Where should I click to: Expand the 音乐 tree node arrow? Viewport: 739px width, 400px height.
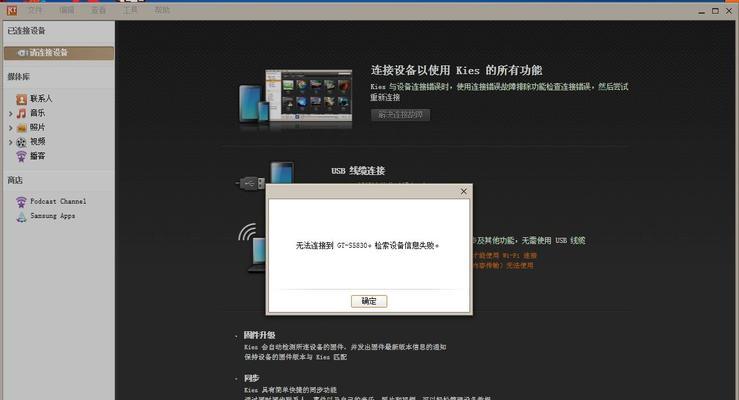point(10,114)
